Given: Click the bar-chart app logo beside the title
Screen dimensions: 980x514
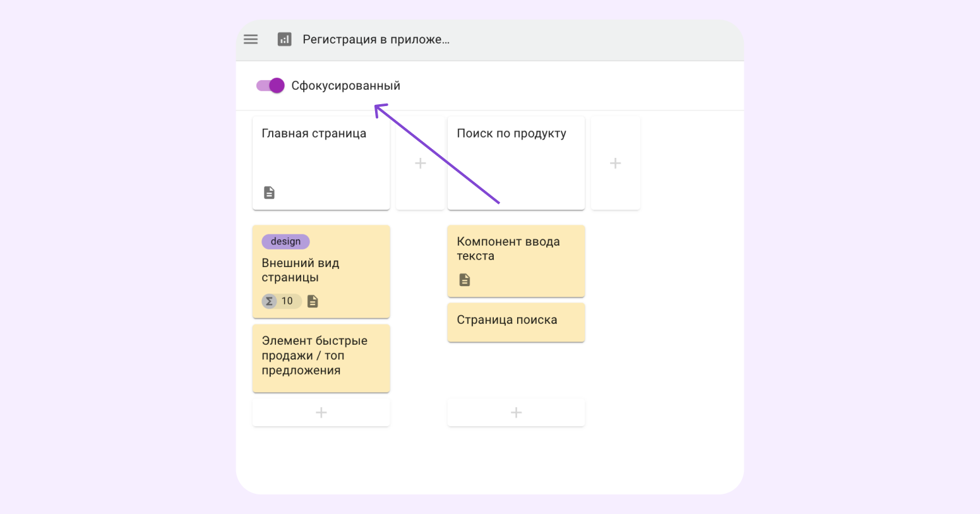Looking at the screenshot, I should coord(284,39).
